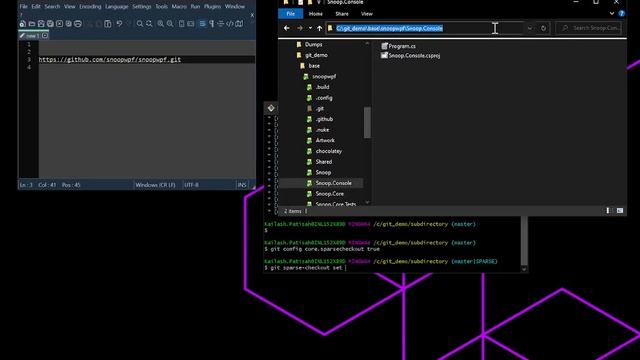Open the Explorer File tab
This screenshot has width=640, height=360.
291,14
